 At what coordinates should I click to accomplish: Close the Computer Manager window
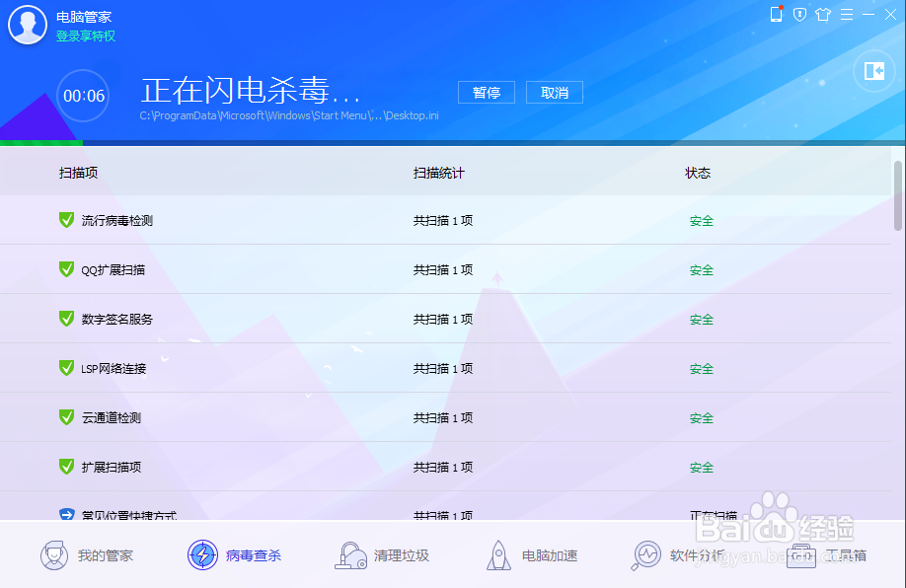tap(890, 15)
